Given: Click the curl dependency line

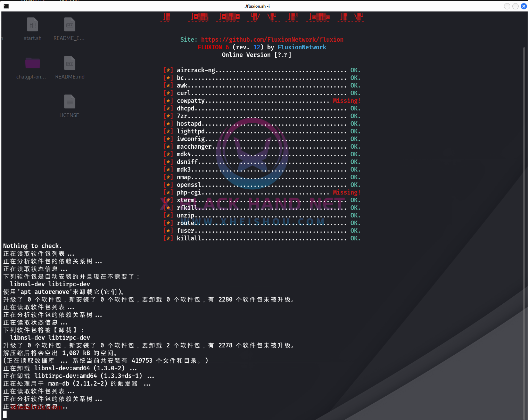Looking at the screenshot, I should (262, 93).
